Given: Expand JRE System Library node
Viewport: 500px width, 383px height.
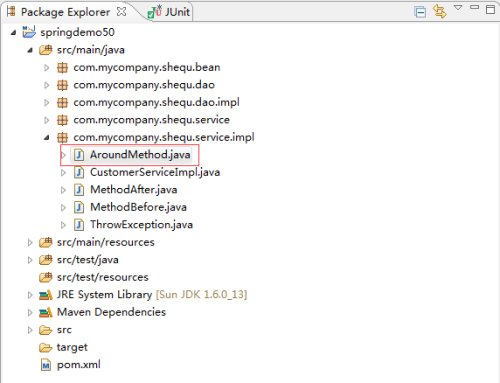Looking at the screenshot, I should pos(30,295).
